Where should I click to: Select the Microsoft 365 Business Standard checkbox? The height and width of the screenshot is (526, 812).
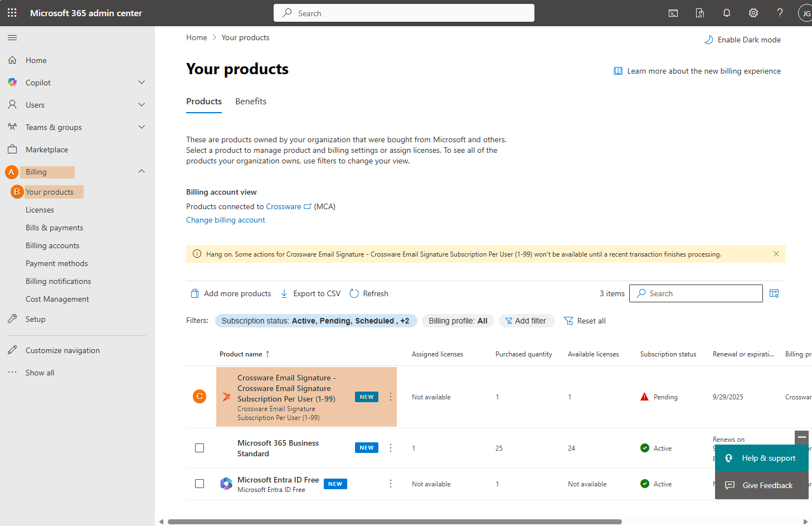pos(200,448)
